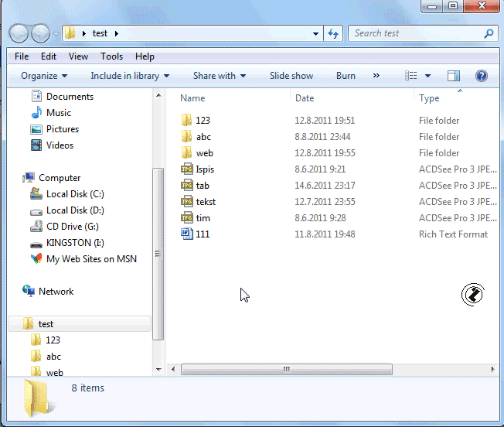This screenshot has height=427, width=504.
Task: Click the magnifier icon in search box
Action: 489,33
